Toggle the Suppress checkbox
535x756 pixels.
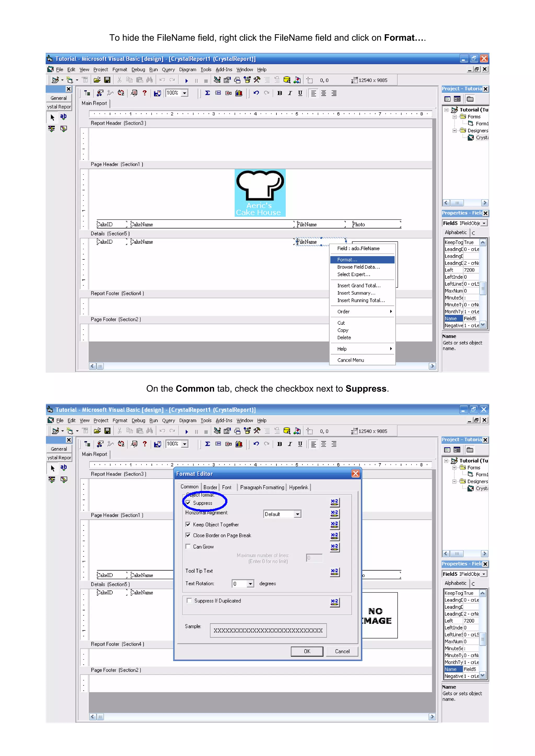(188, 503)
